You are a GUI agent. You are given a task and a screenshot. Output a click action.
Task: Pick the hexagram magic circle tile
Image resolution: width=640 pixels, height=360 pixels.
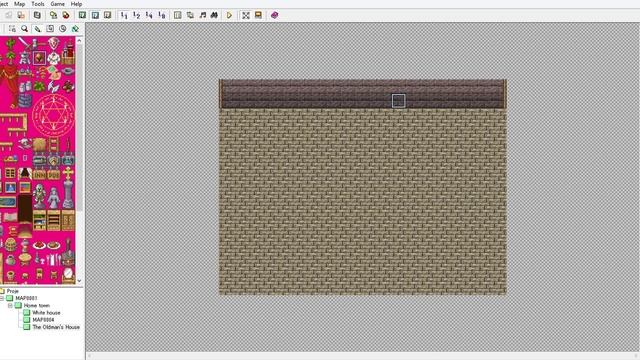pos(53,115)
